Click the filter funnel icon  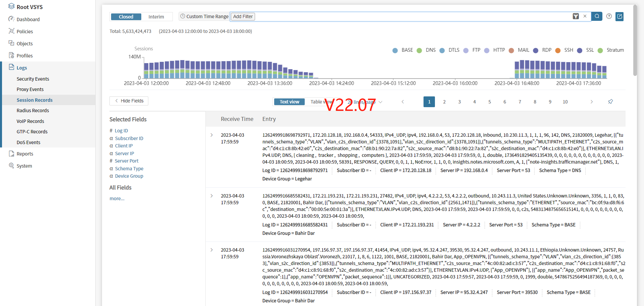[576, 16]
